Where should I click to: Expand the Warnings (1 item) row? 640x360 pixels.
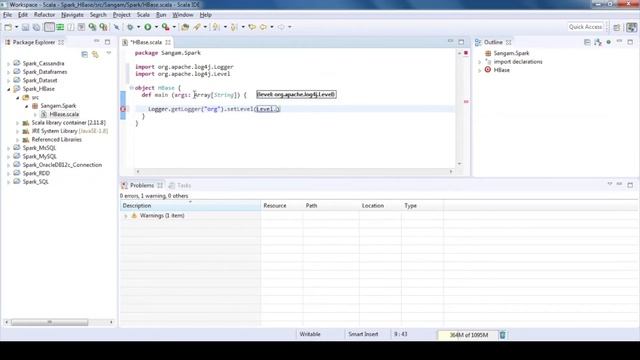[126, 216]
